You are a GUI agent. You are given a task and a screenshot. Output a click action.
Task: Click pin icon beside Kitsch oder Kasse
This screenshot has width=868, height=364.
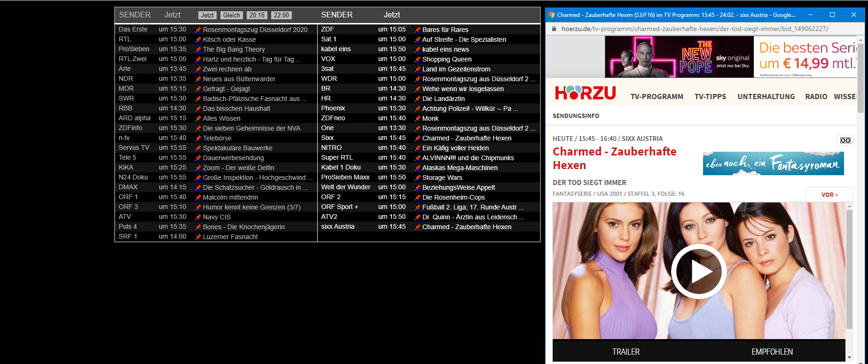(198, 39)
